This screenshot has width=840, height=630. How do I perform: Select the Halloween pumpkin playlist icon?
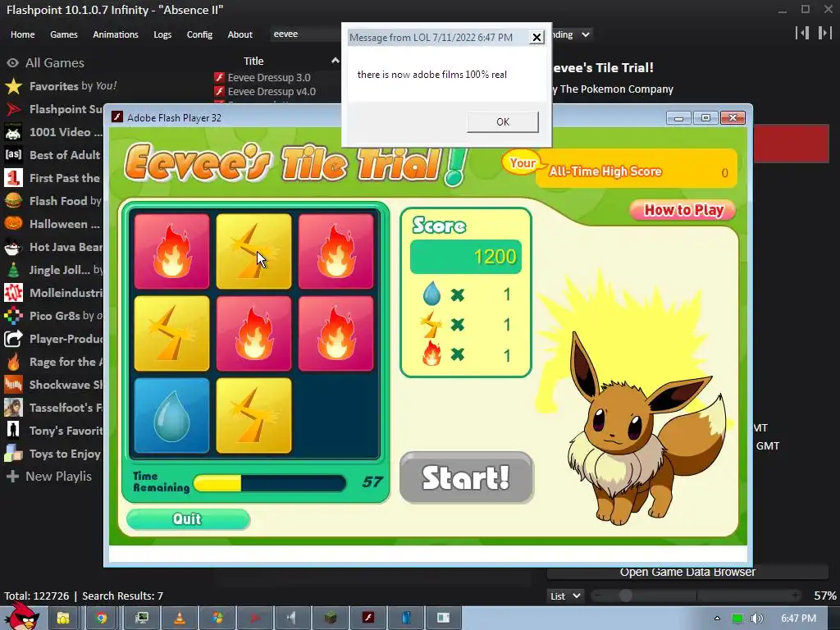pyautogui.click(x=13, y=224)
